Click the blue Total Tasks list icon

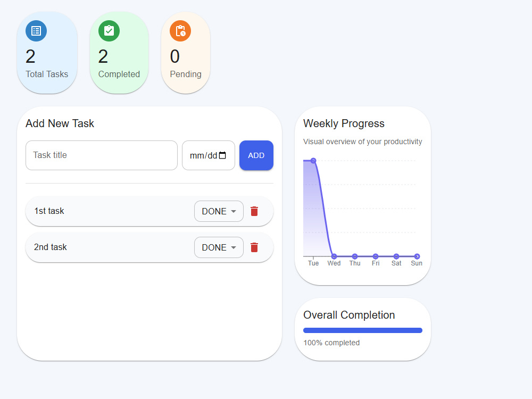[x=36, y=31]
